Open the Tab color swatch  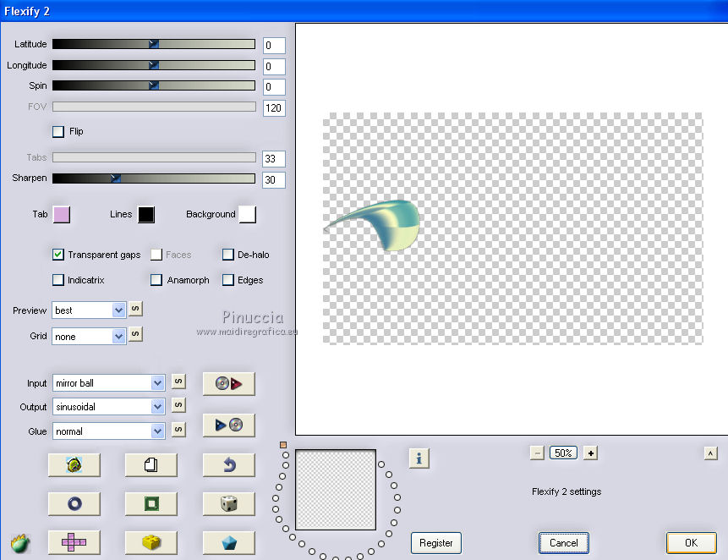[x=62, y=215]
